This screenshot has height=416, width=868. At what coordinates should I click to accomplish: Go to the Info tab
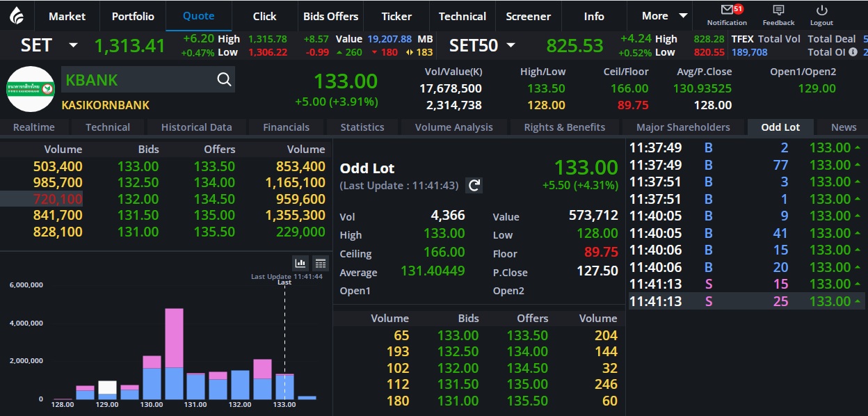594,16
